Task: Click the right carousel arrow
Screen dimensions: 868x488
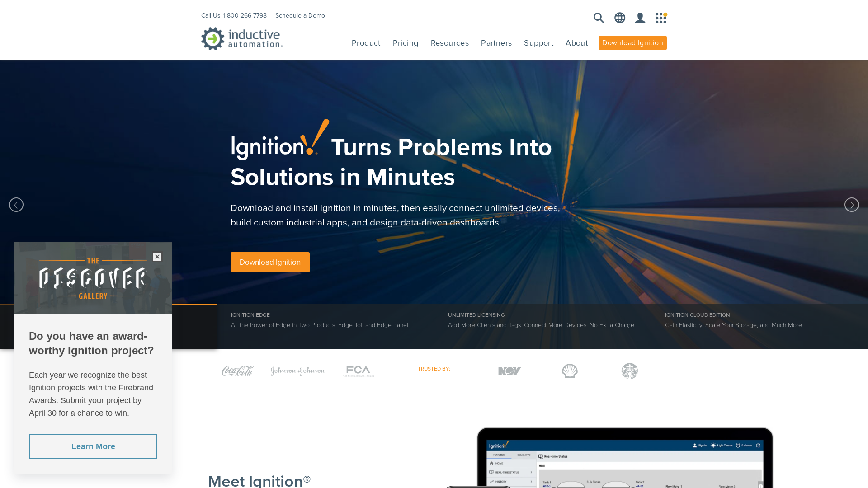Action: click(851, 204)
